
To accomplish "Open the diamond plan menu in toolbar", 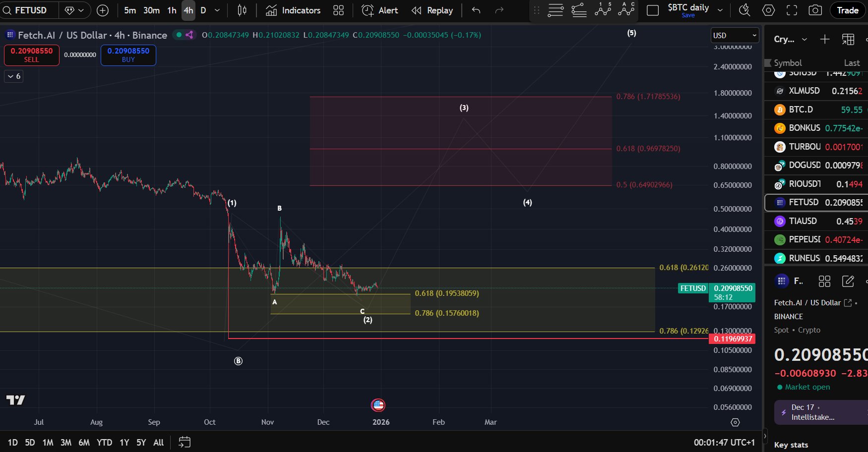I will pos(75,10).
